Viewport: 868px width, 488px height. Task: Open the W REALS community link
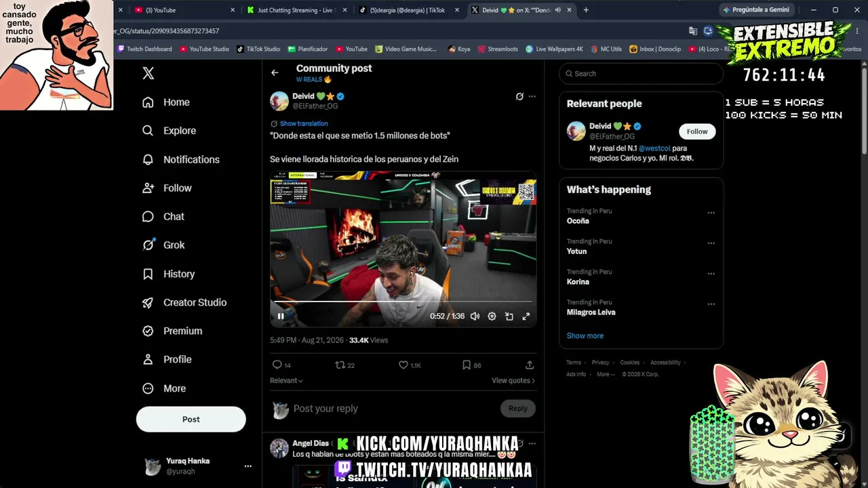pos(313,79)
